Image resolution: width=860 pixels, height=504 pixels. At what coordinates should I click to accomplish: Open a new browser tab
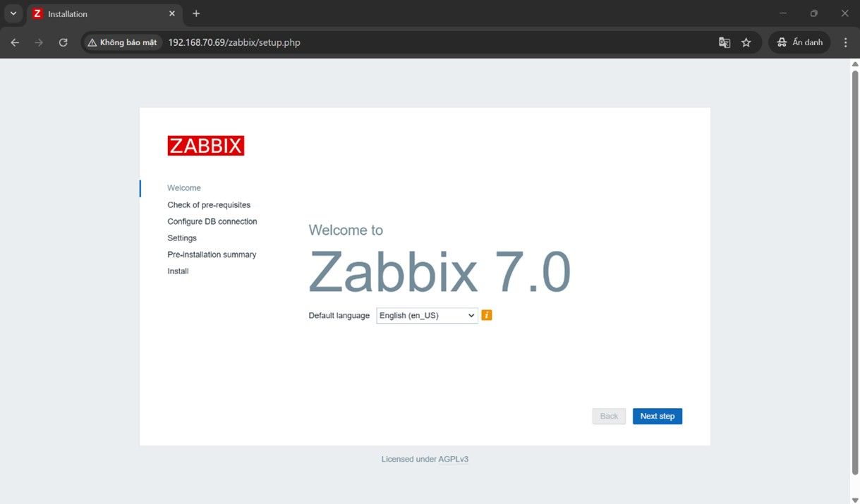(196, 13)
